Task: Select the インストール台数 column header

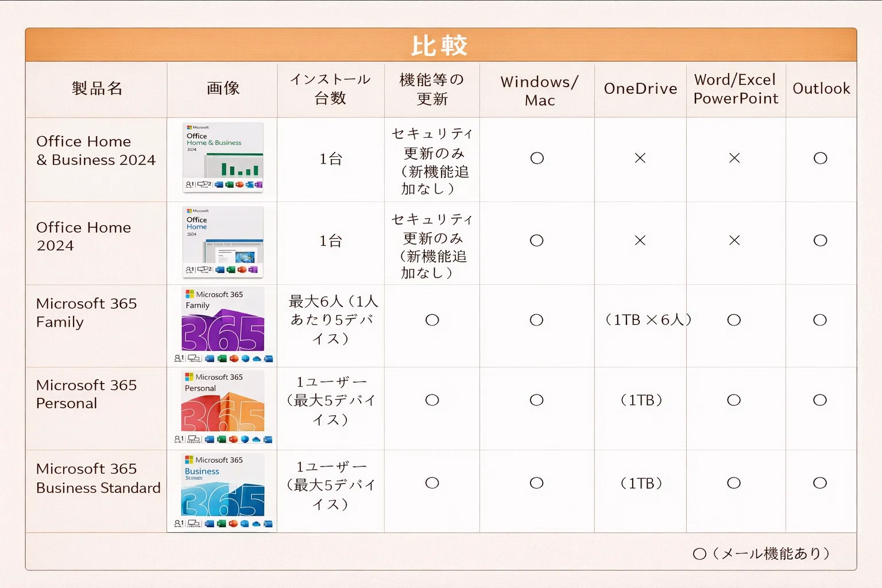Action: click(x=330, y=88)
